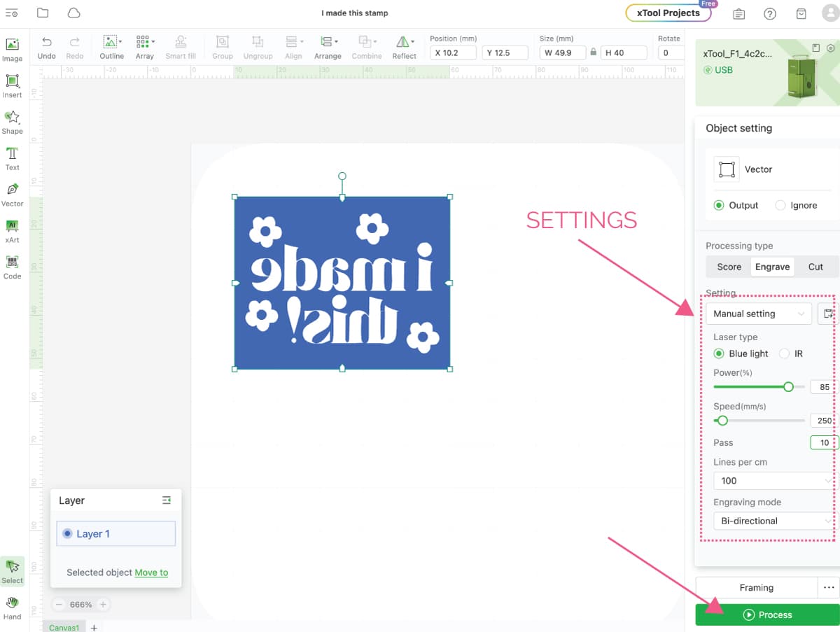The image size is (840, 632).
Task: Open the xArt AI tool
Action: coord(12,230)
